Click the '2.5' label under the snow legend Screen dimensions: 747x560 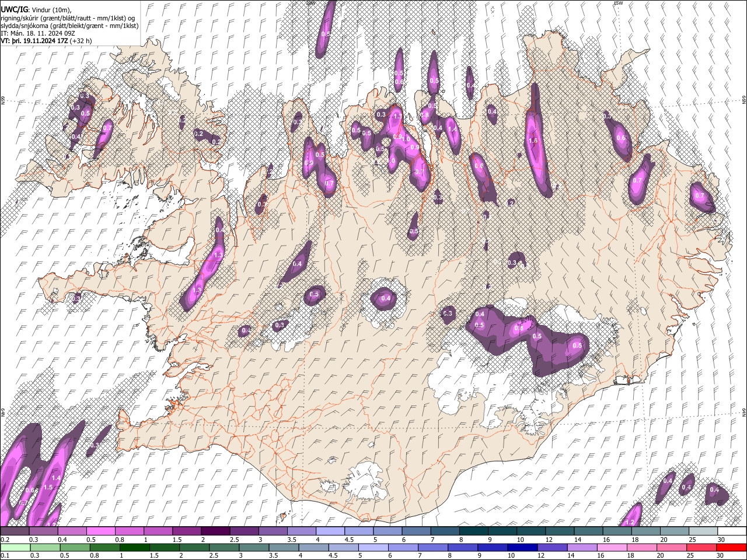(234, 540)
